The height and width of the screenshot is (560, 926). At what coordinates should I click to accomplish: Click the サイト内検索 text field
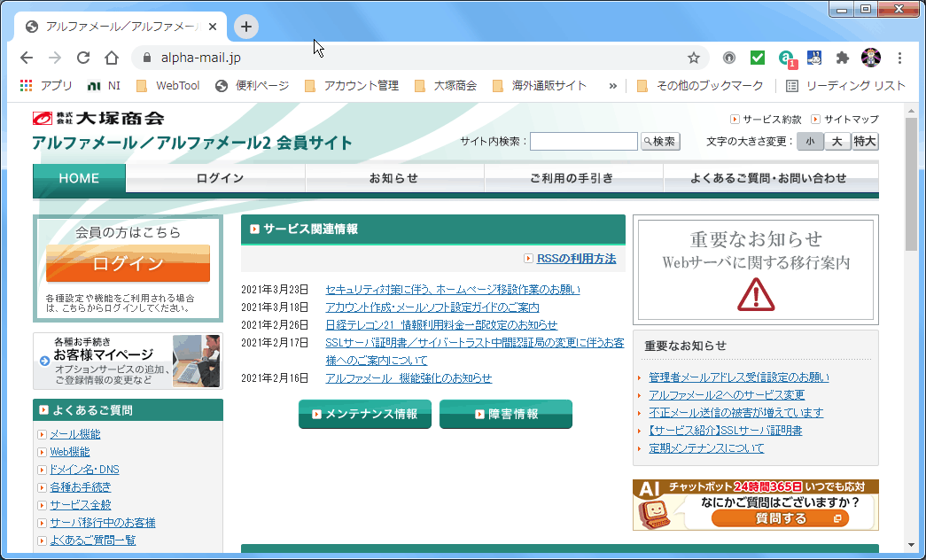click(583, 141)
